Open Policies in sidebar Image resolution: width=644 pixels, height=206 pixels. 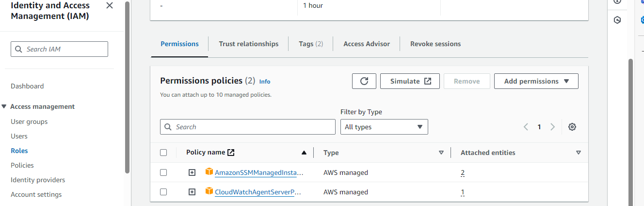(x=22, y=165)
